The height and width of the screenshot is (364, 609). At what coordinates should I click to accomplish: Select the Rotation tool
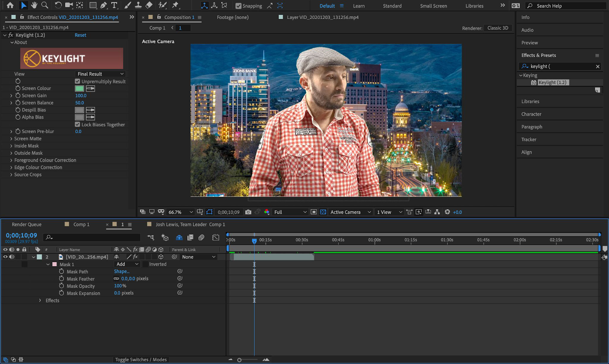[58, 5]
